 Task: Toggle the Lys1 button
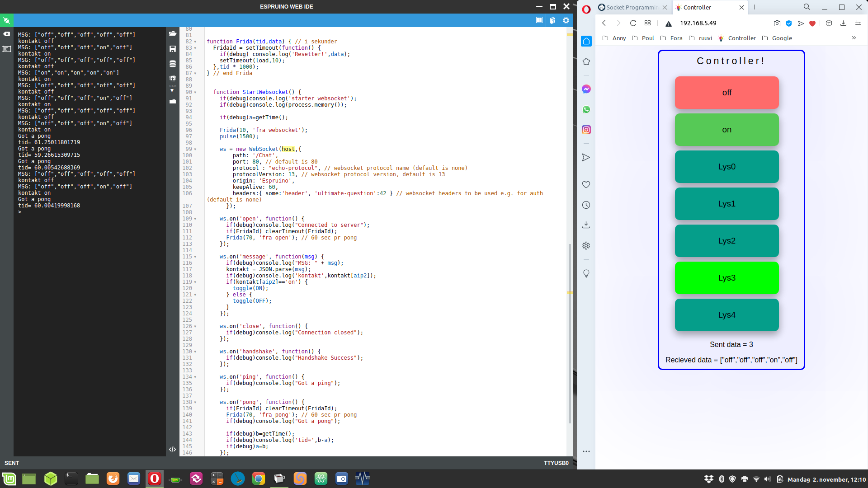(726, 204)
